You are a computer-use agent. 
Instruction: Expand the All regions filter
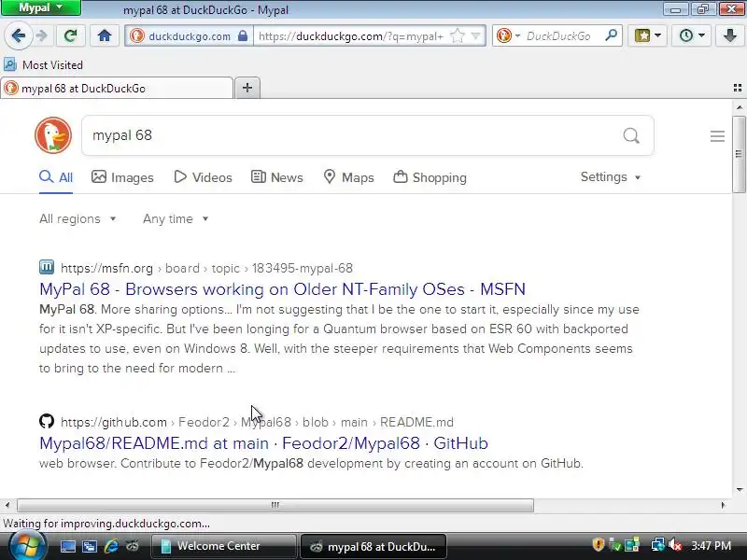(x=78, y=219)
